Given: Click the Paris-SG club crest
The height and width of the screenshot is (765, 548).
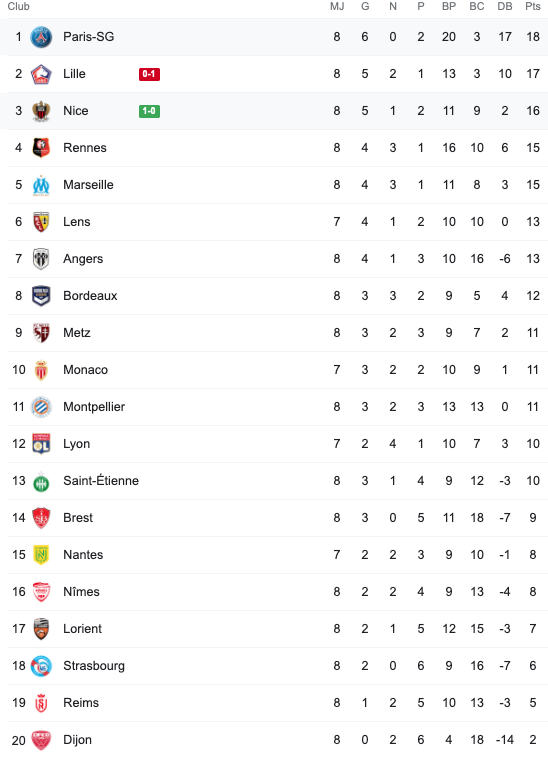Looking at the screenshot, I should coord(41,37).
